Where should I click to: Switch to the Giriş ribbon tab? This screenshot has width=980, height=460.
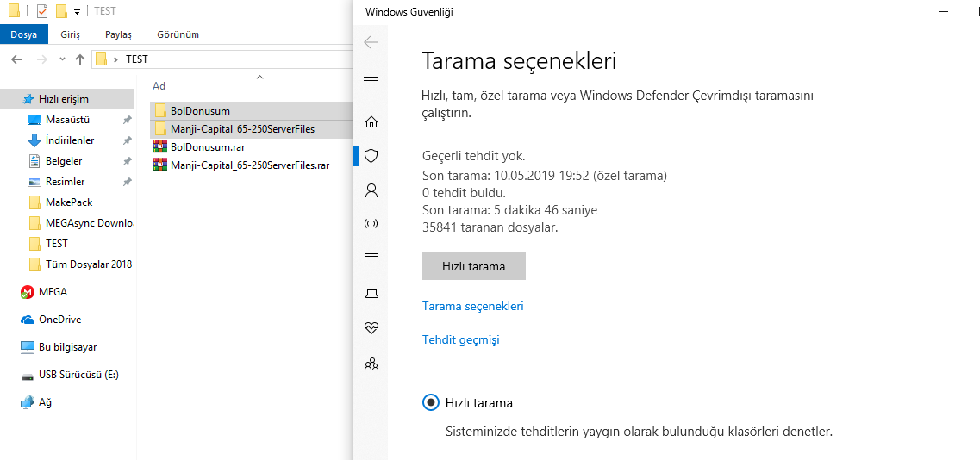(x=70, y=34)
